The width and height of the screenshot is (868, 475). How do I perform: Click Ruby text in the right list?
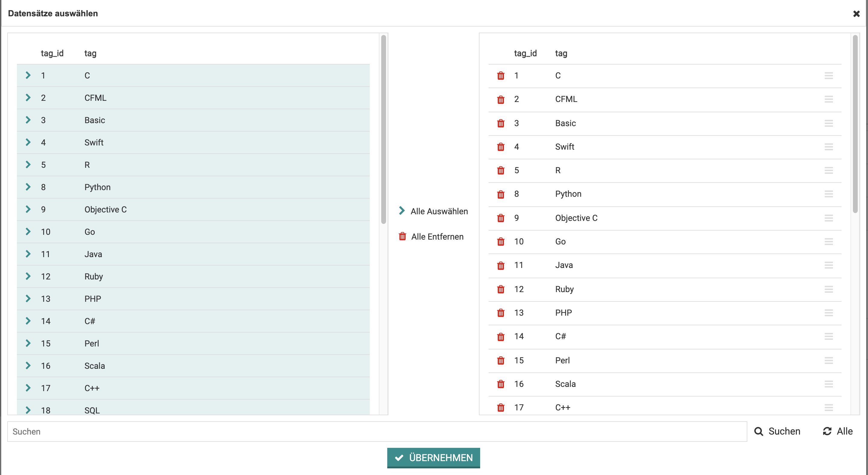[564, 289]
